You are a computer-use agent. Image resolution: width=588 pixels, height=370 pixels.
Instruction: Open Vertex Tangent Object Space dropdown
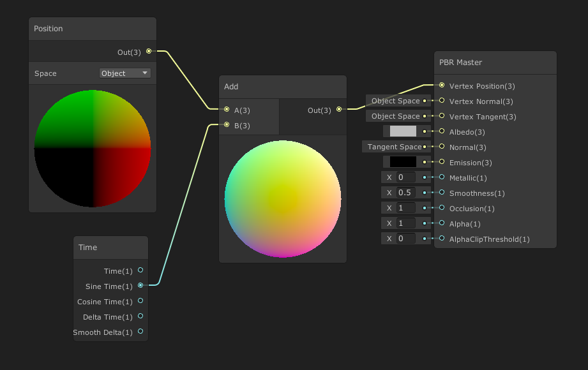coord(395,116)
